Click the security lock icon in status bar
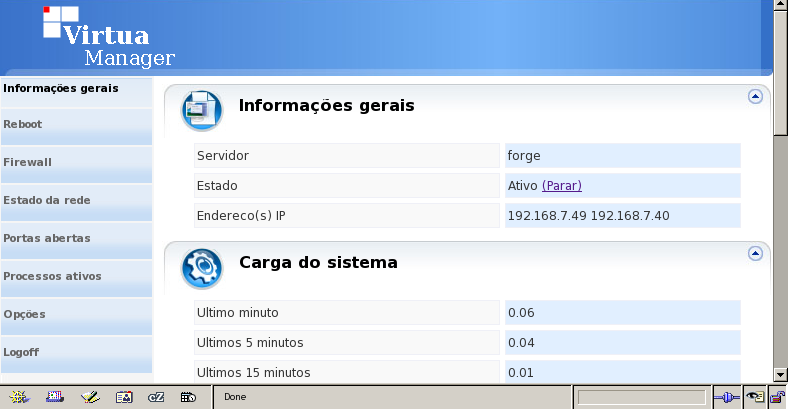This screenshot has width=788, height=409. pos(777,397)
